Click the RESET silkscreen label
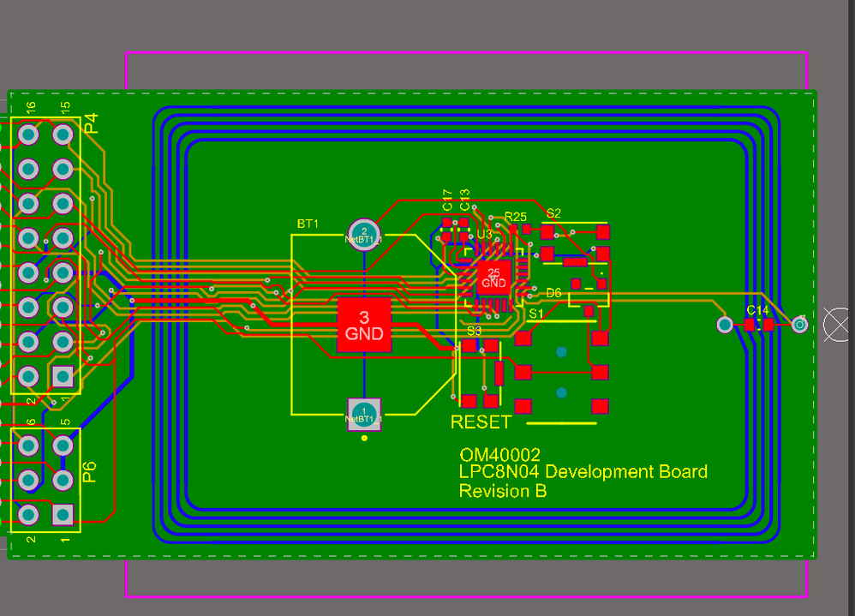This screenshot has width=855, height=616. (480, 422)
